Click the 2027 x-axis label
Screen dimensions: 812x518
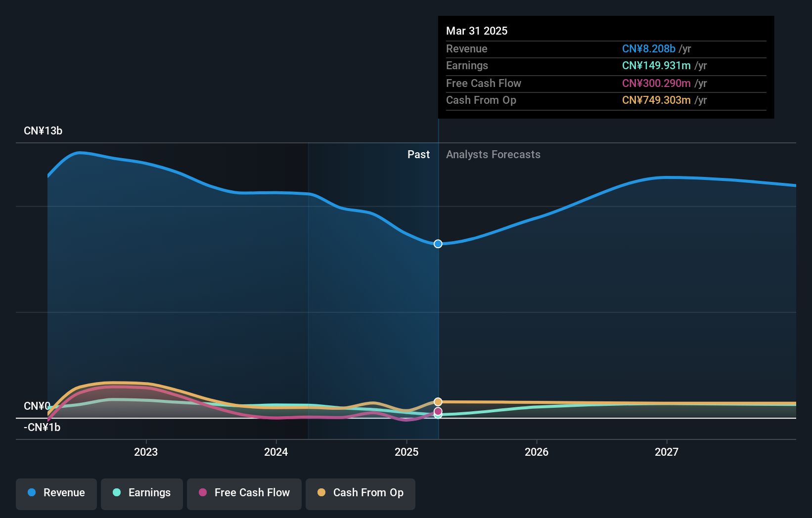[667, 452]
